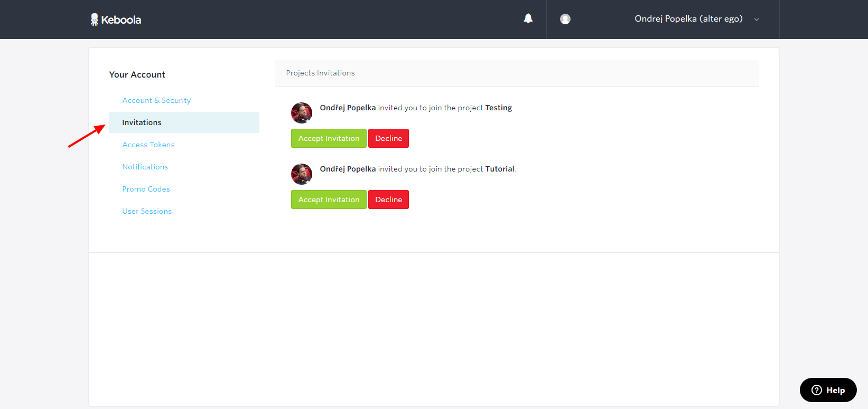Open the Help widget button
The height and width of the screenshot is (409, 868).
coord(828,390)
